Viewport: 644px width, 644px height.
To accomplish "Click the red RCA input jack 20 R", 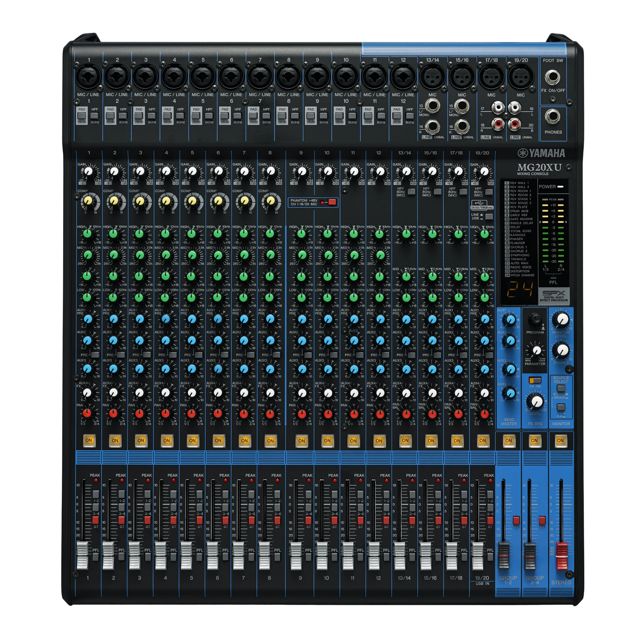I will click(514, 124).
